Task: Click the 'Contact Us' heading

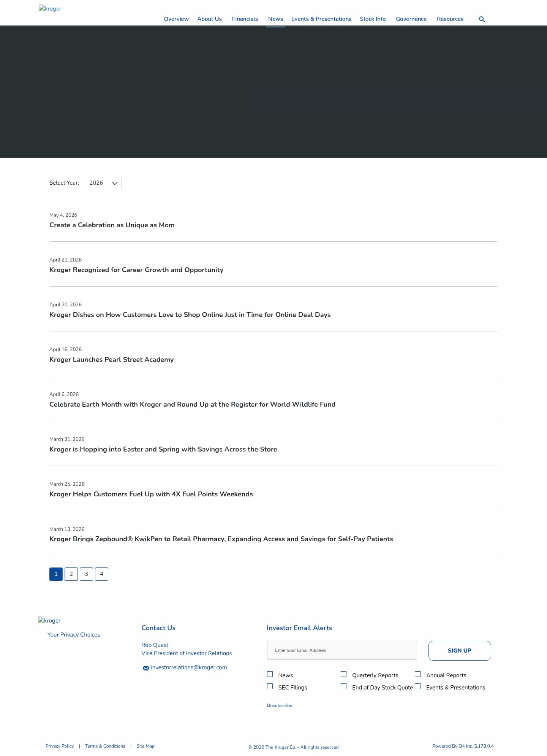Action: click(x=158, y=628)
